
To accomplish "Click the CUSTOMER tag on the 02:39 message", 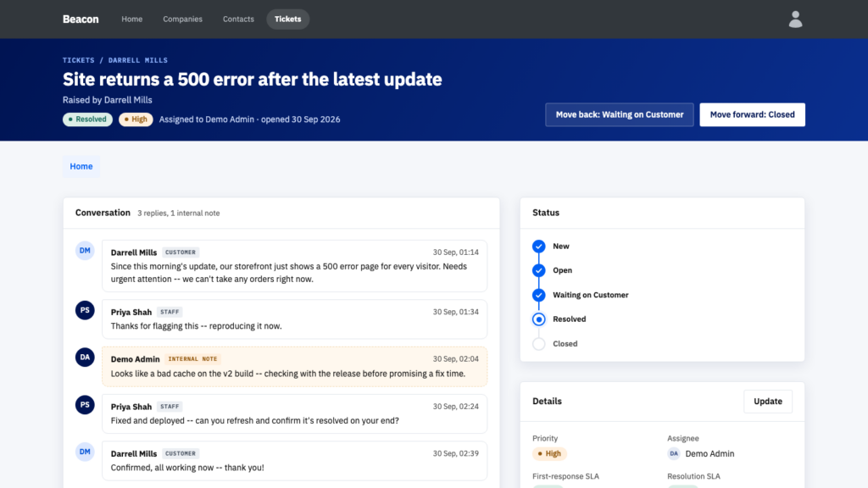I will pyautogui.click(x=181, y=454).
